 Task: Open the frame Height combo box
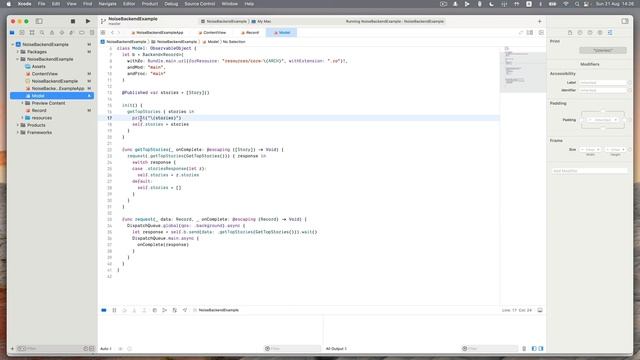(615, 150)
